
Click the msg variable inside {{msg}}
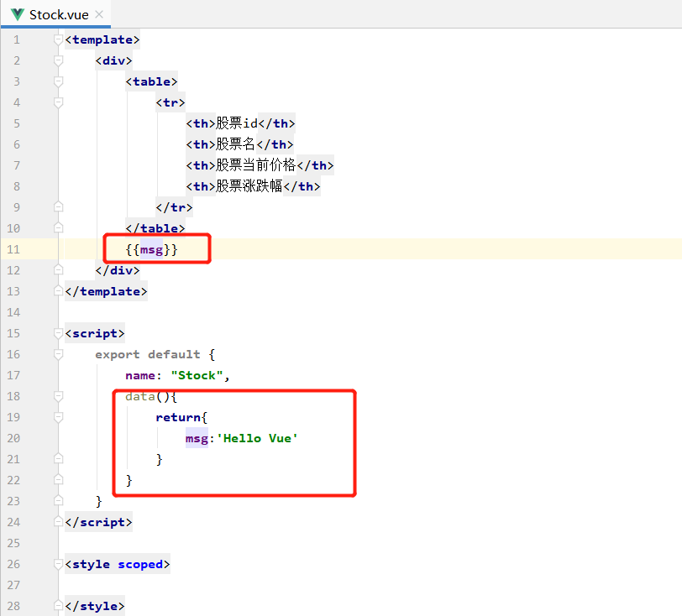tap(151, 249)
